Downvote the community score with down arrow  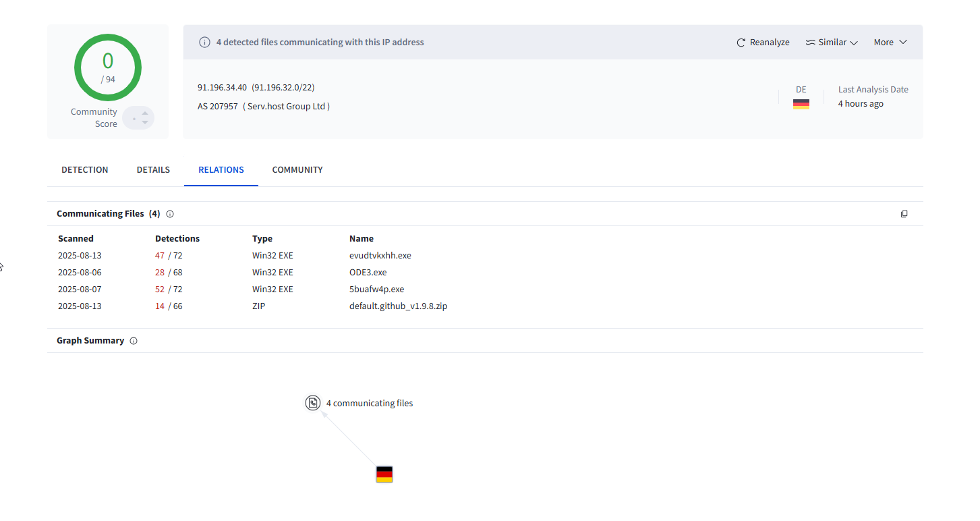[x=145, y=123]
